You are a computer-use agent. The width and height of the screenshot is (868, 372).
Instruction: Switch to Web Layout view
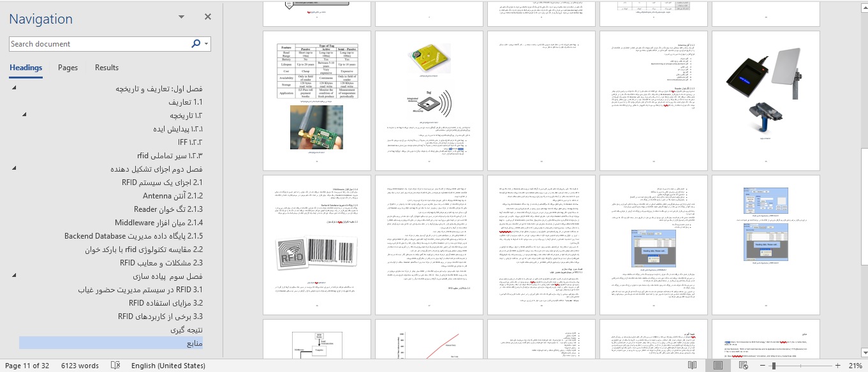tap(744, 366)
